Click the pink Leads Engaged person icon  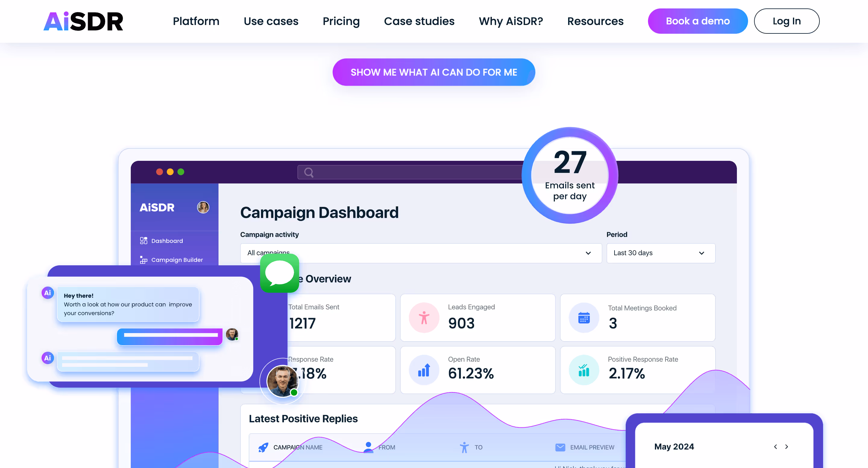click(424, 317)
